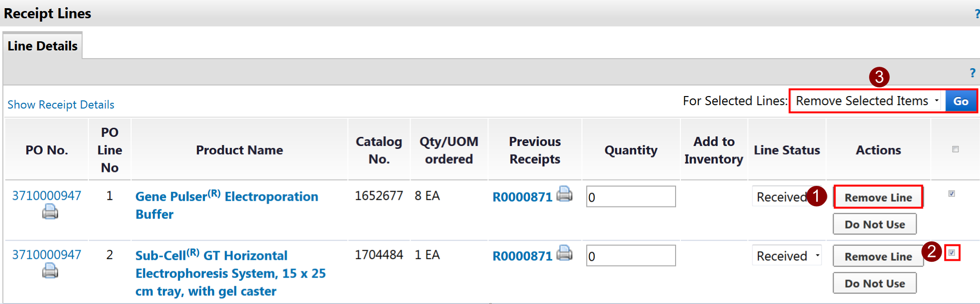Click Do Not Use for line 2

tap(874, 283)
